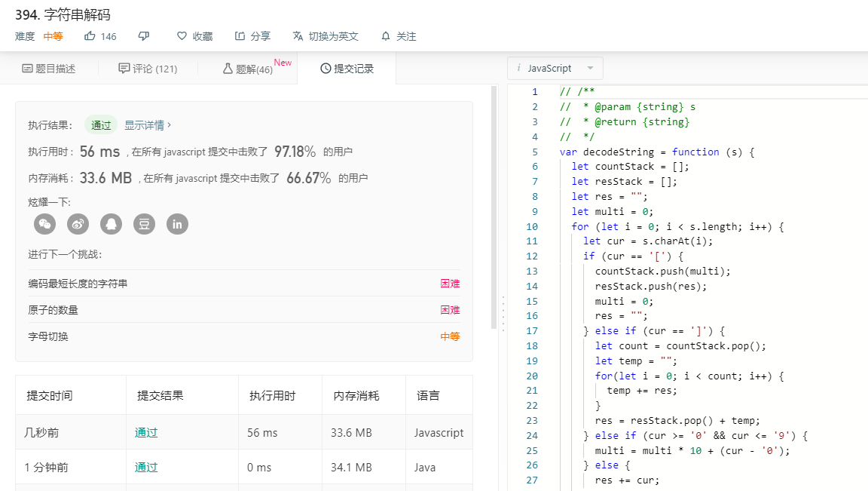Share result via Douban icon

click(145, 224)
